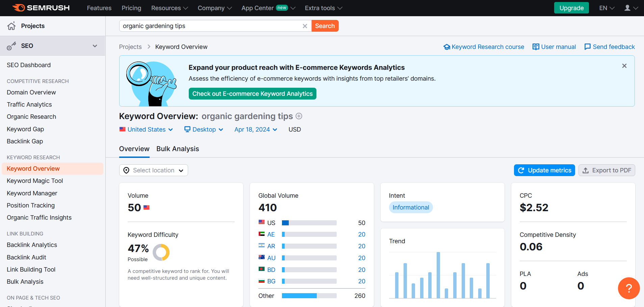Open Link Building Tool in the sidebar
This screenshot has height=307, width=644.
31,270
